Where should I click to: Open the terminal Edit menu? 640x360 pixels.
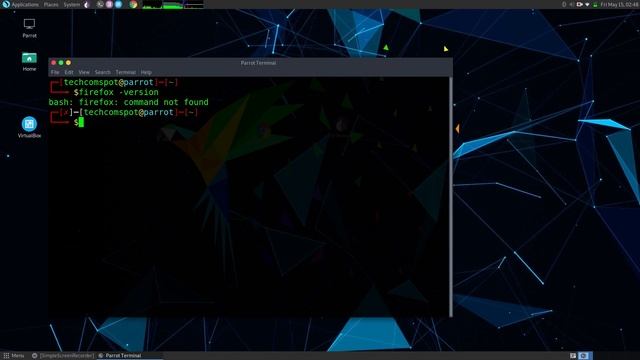coord(69,72)
